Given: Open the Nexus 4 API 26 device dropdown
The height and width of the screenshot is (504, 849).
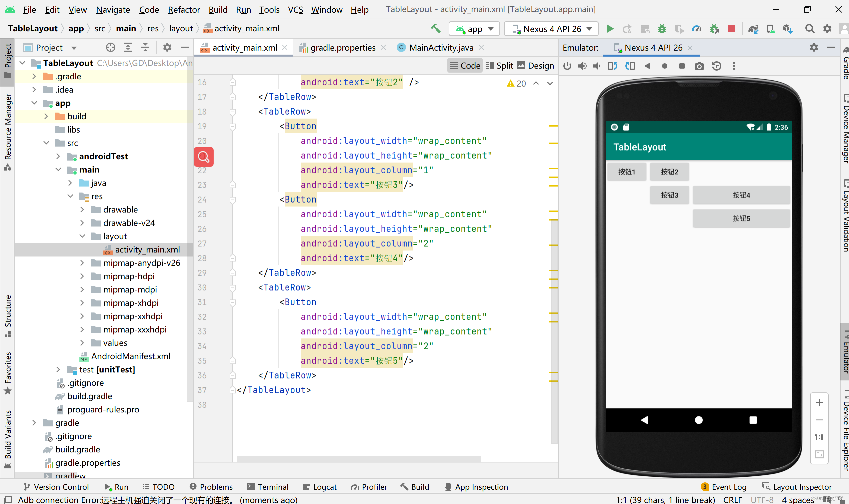Looking at the screenshot, I should click(551, 29).
